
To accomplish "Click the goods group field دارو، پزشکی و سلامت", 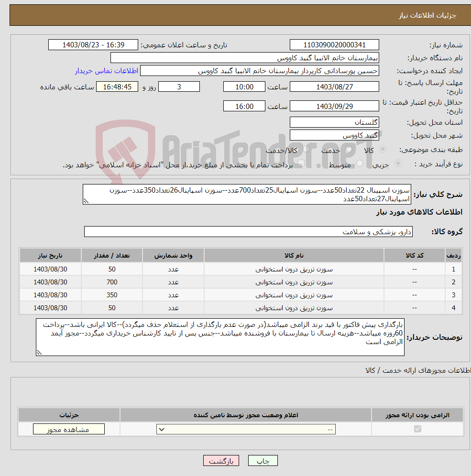I will click(x=248, y=232).
